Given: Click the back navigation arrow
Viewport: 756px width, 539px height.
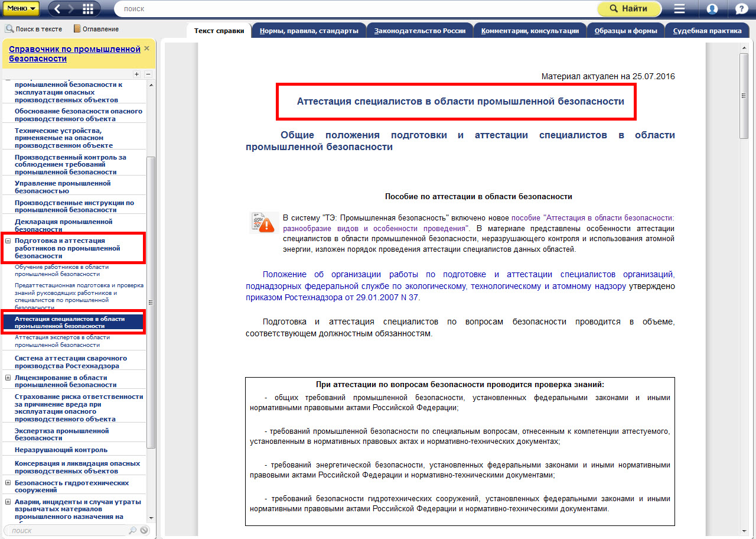Looking at the screenshot, I should pos(59,9).
